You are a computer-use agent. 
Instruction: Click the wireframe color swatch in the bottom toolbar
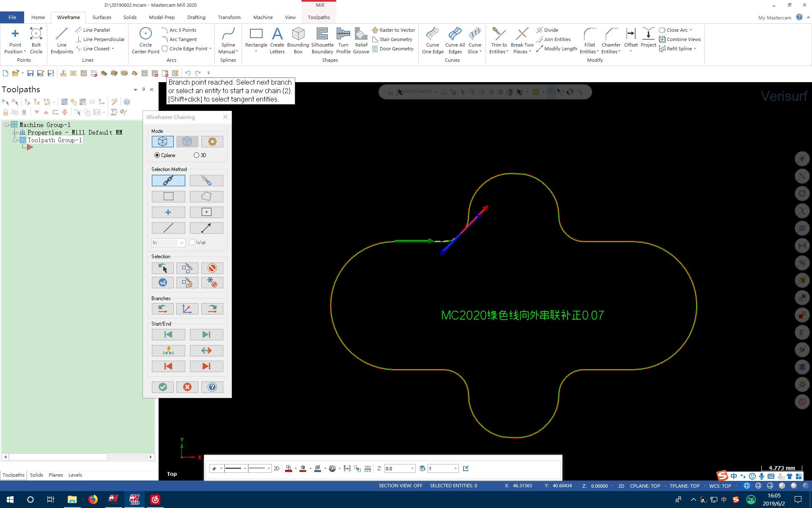point(289,469)
